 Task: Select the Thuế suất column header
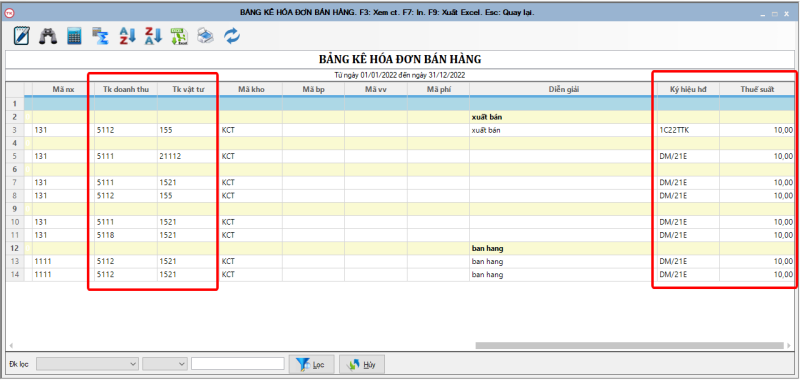(x=758, y=89)
